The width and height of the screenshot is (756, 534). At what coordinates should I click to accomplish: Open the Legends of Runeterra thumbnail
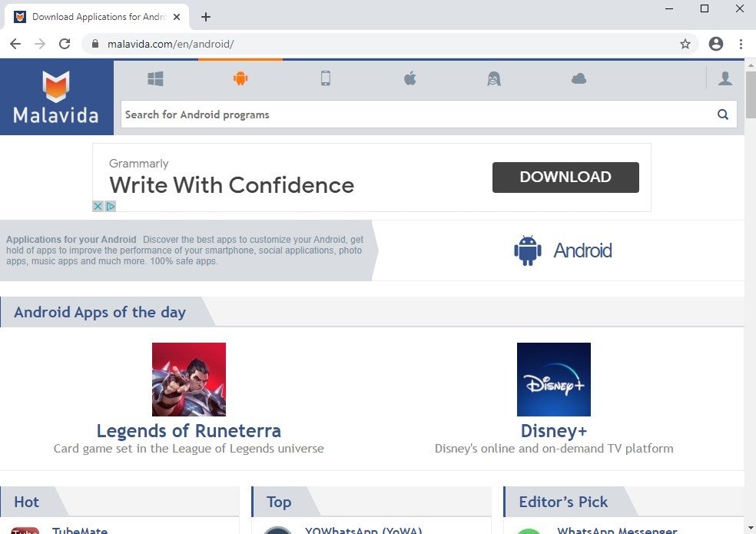(x=189, y=380)
